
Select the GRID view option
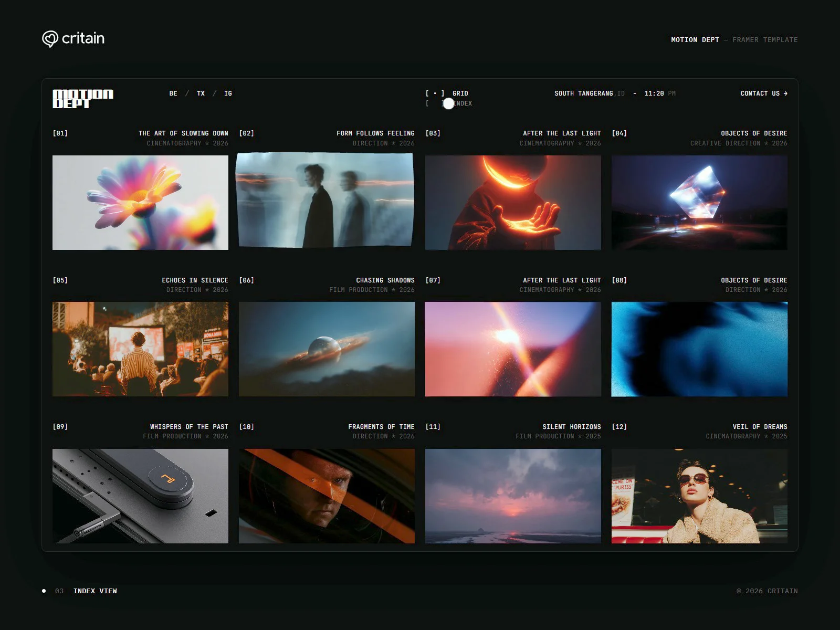coord(447,93)
